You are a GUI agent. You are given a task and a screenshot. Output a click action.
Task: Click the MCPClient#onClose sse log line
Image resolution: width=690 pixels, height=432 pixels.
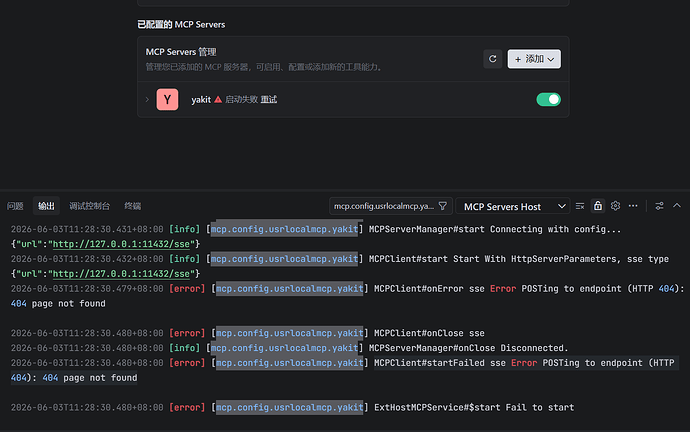[248, 333]
